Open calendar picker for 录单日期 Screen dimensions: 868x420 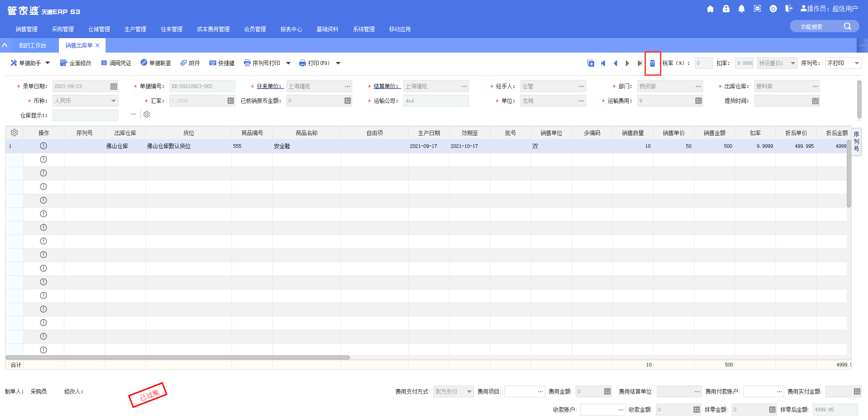(x=114, y=86)
